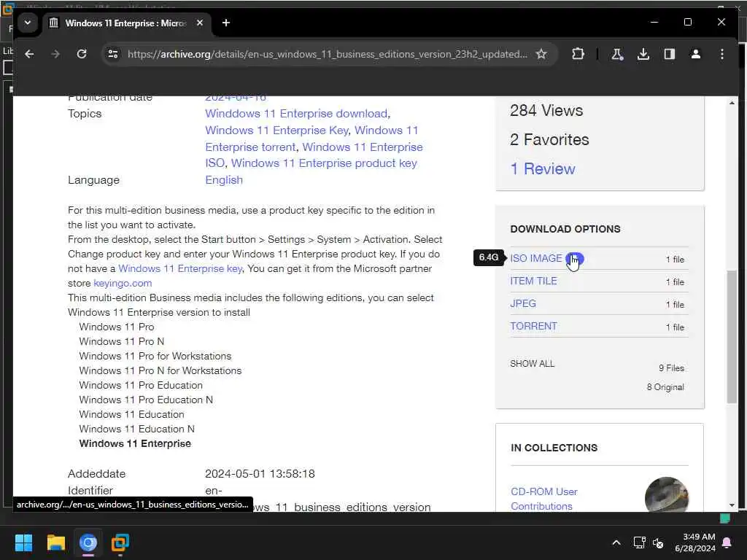Screen dimensions: 747x560
Task: Open the browser Downloads icon
Action: point(643,54)
